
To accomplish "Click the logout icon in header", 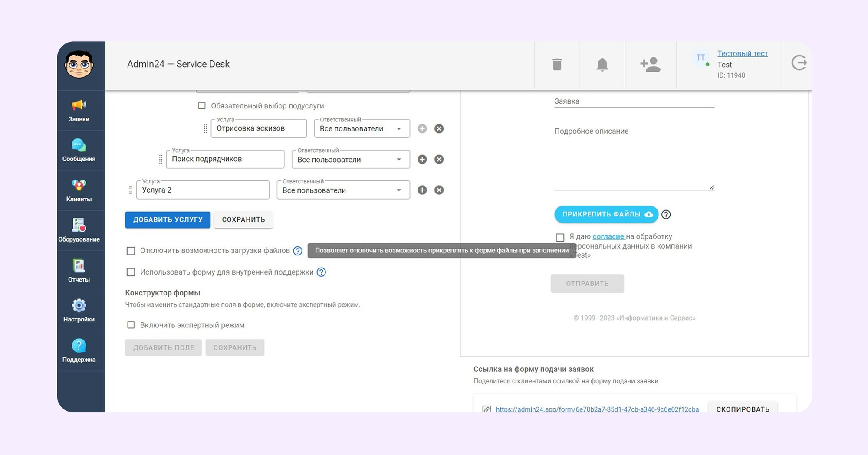I will pos(799,63).
